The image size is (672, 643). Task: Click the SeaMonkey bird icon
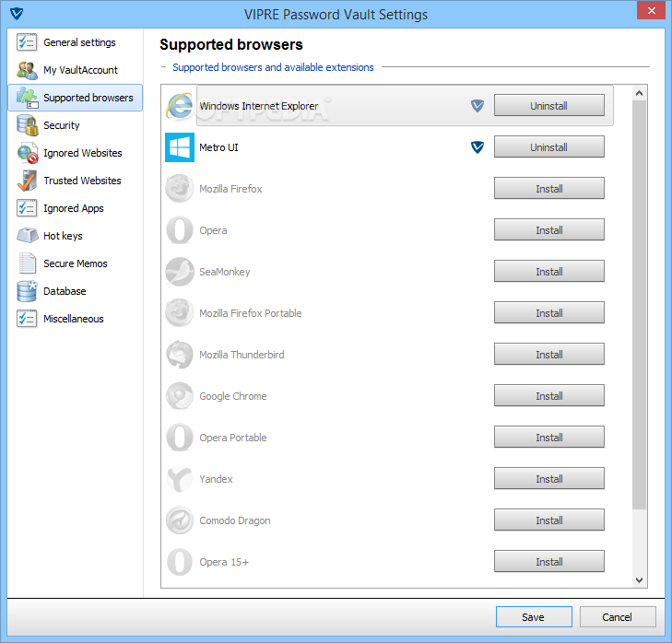pyautogui.click(x=180, y=272)
